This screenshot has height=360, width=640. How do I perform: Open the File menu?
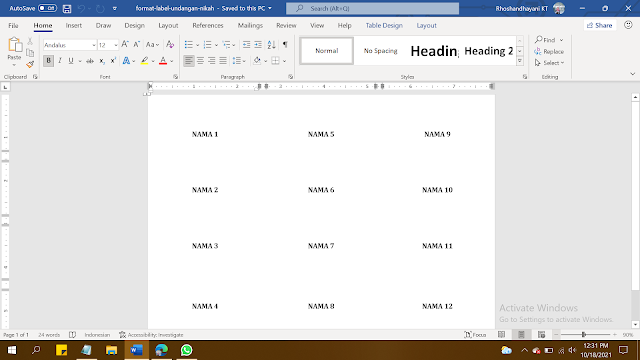coord(13,25)
